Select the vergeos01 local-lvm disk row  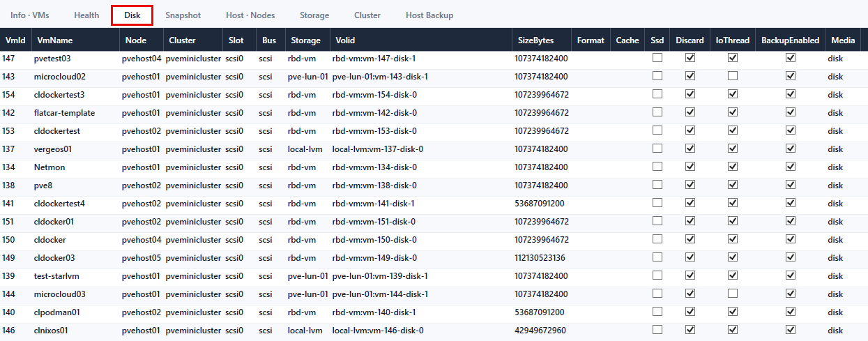(x=434, y=149)
